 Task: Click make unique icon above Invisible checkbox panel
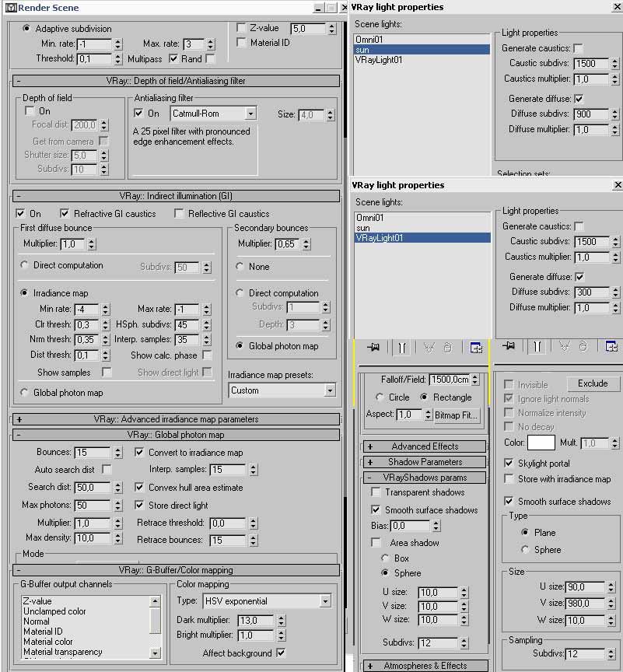tap(565, 346)
